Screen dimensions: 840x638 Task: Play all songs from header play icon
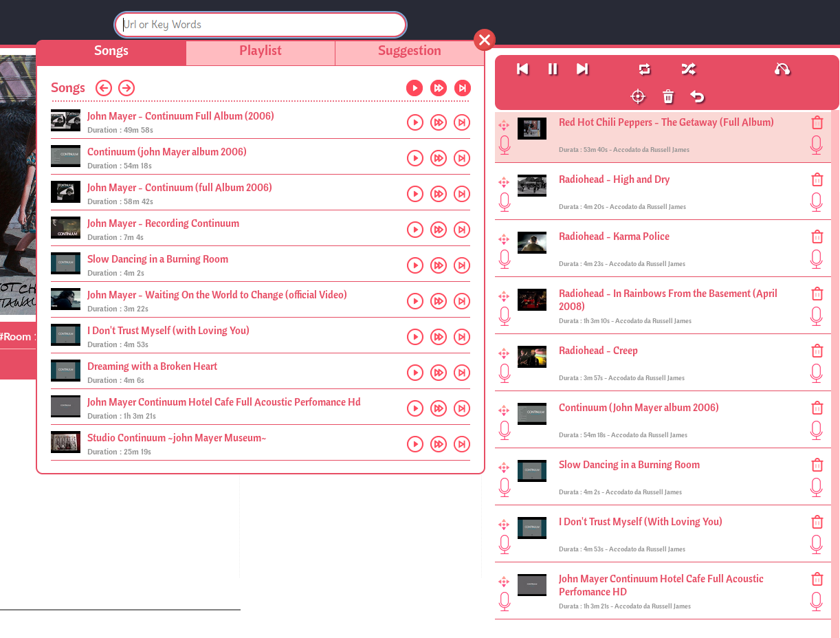tap(415, 88)
